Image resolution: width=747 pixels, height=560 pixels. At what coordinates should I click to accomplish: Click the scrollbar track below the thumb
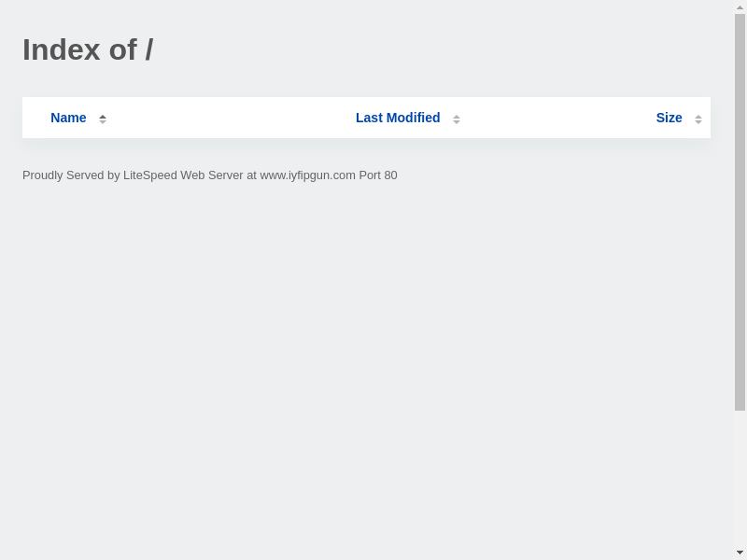coord(740,478)
